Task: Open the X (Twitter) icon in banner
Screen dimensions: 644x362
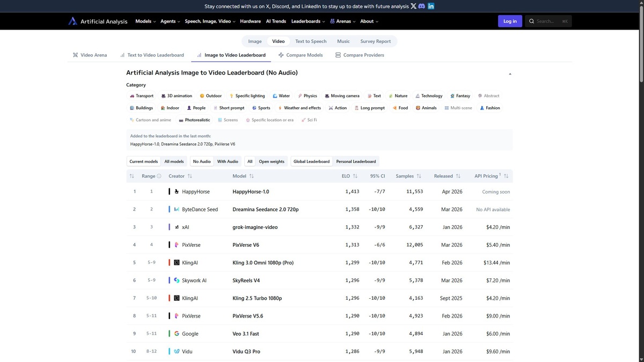Action: pos(413,6)
